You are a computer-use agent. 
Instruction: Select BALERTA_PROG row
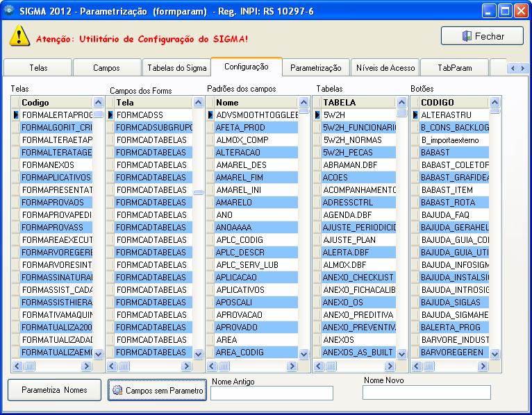(454, 327)
